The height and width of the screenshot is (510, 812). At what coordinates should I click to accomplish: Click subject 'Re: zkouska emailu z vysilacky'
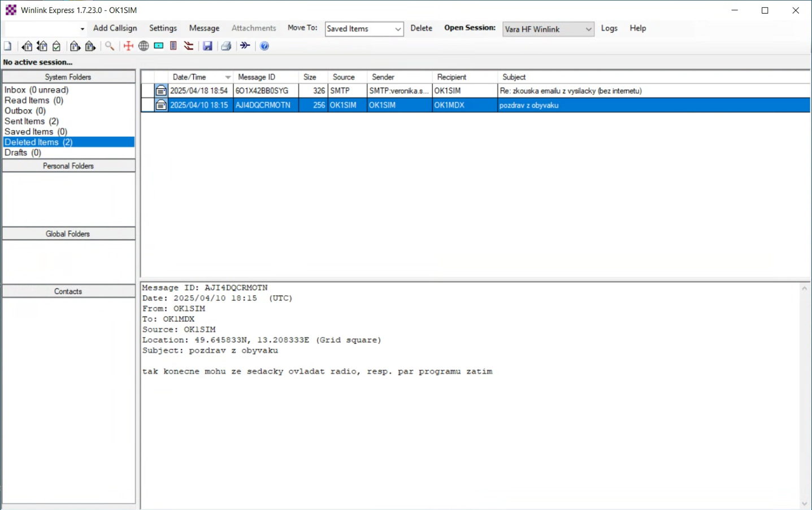click(x=571, y=90)
